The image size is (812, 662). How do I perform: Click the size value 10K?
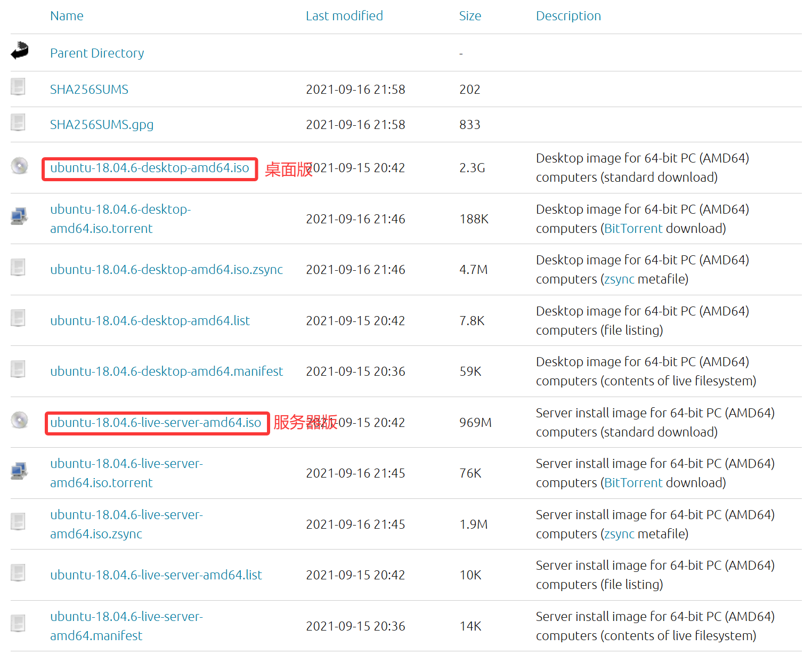click(x=470, y=575)
